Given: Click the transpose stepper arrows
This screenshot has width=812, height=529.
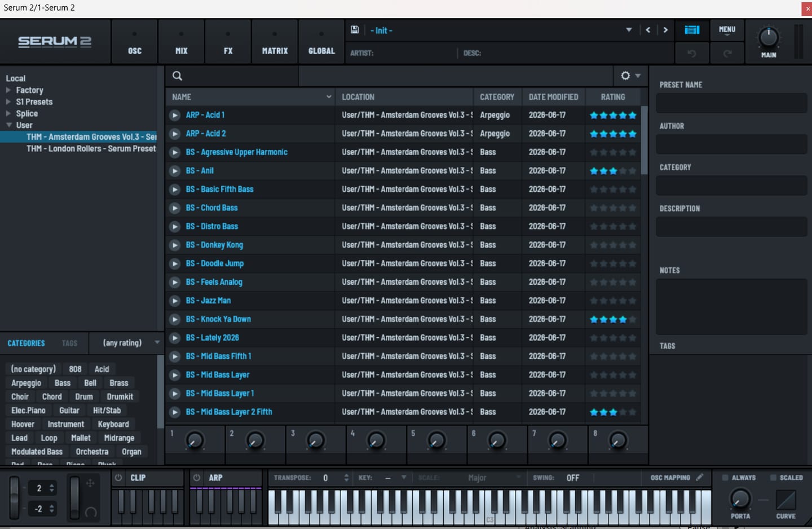Looking at the screenshot, I should click(x=346, y=478).
